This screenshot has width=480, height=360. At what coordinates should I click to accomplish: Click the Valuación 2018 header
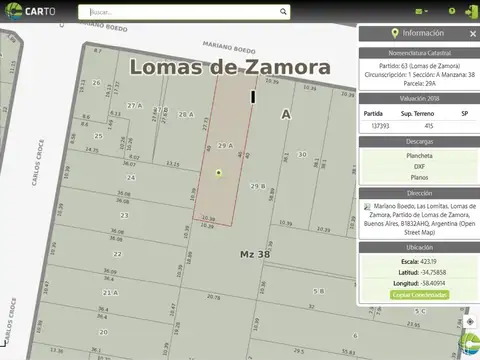click(420, 98)
